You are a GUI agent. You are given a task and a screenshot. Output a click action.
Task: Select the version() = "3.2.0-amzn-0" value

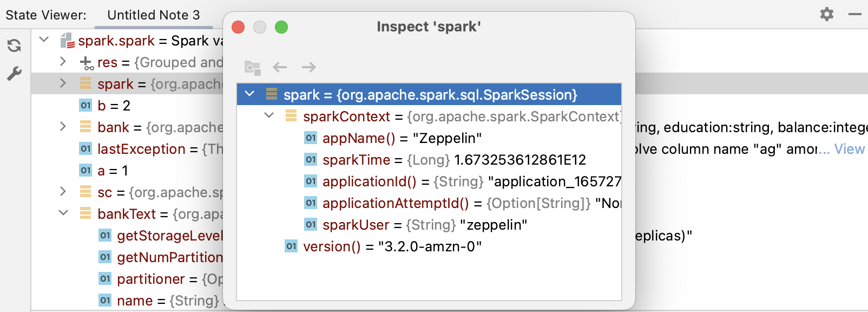(x=430, y=246)
